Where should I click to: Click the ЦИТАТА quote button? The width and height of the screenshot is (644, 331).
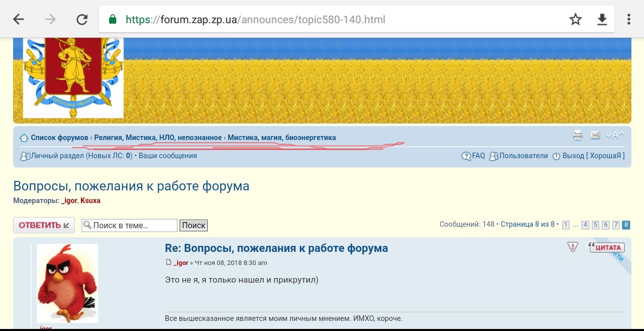tap(607, 247)
